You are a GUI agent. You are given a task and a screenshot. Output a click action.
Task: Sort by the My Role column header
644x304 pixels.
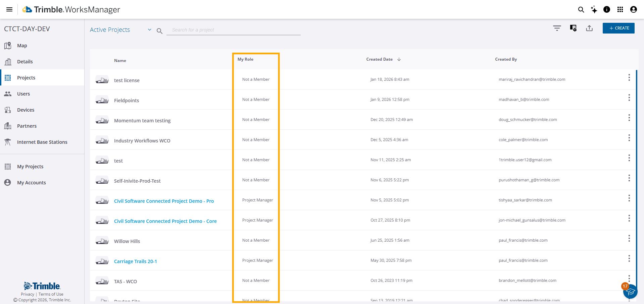point(245,59)
